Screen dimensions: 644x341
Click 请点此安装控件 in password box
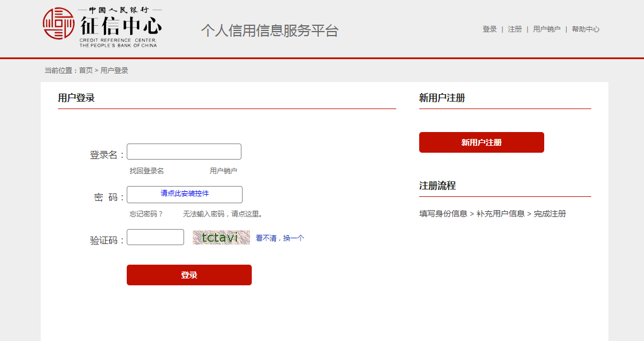(185, 193)
